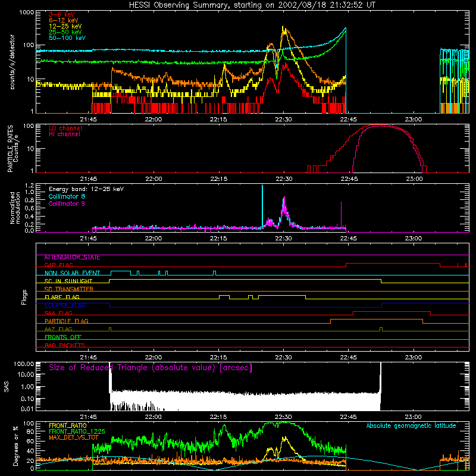Click the NON_SOLAR_EVENT flag label

pyautogui.click(x=72, y=273)
